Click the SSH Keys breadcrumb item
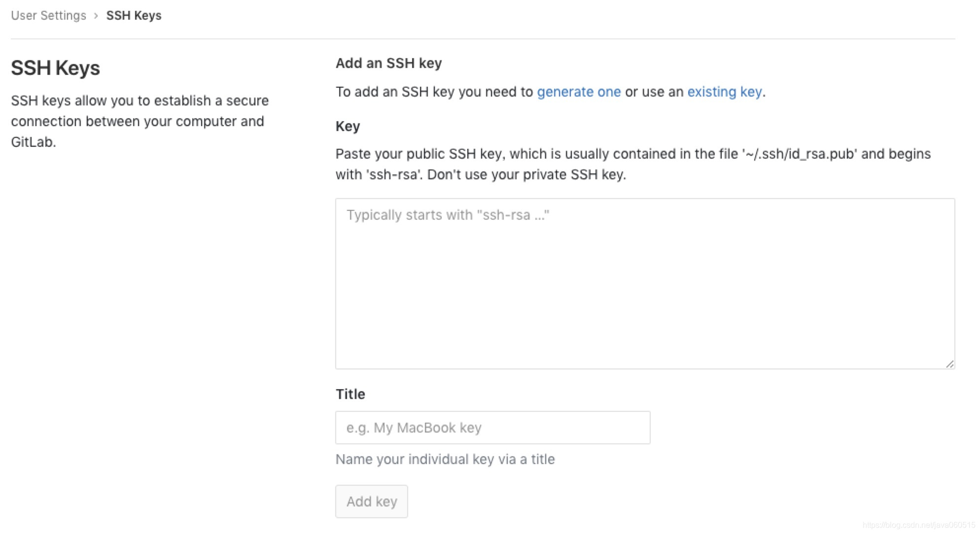The width and height of the screenshot is (980, 534). (x=134, y=16)
